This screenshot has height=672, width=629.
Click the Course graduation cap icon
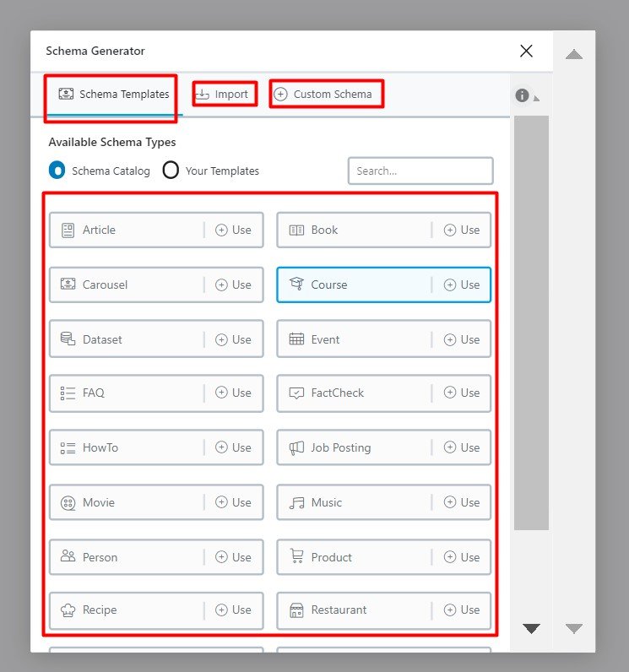click(296, 285)
